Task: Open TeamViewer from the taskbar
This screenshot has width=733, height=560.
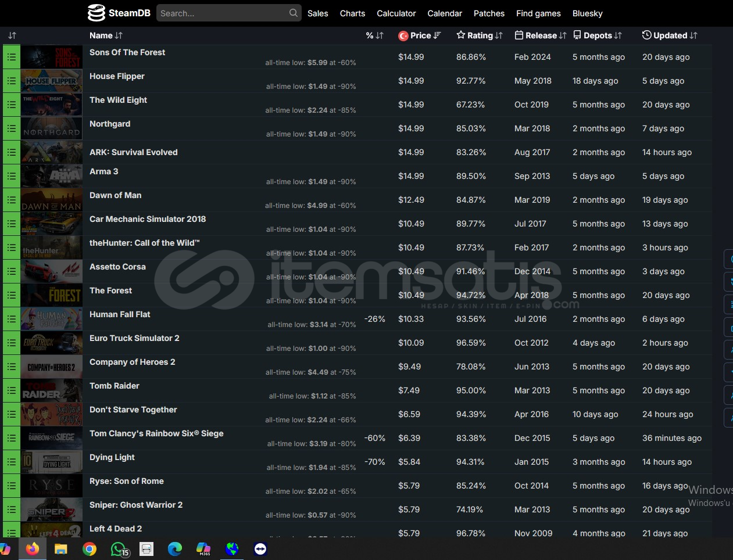Action: tap(260, 548)
